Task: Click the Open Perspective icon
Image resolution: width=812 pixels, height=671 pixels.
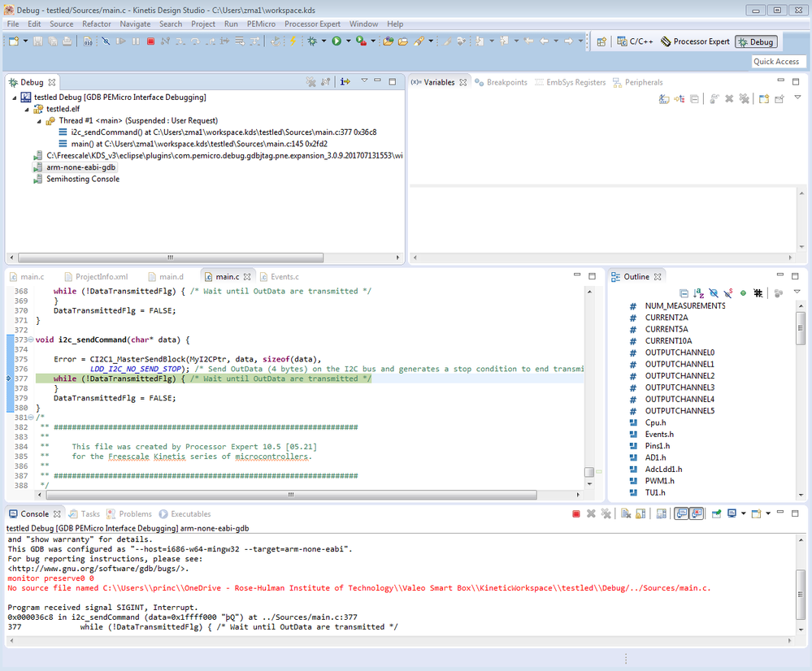Action: point(601,42)
